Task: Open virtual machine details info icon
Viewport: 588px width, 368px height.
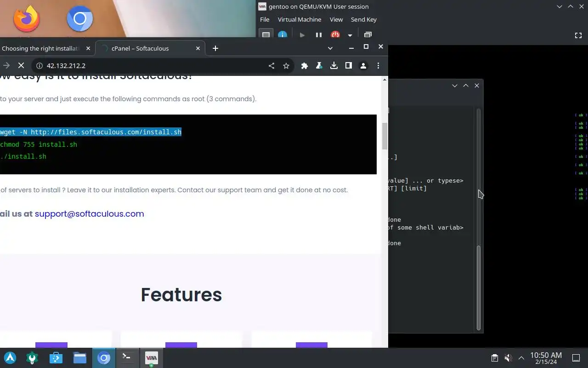Action: point(283,35)
